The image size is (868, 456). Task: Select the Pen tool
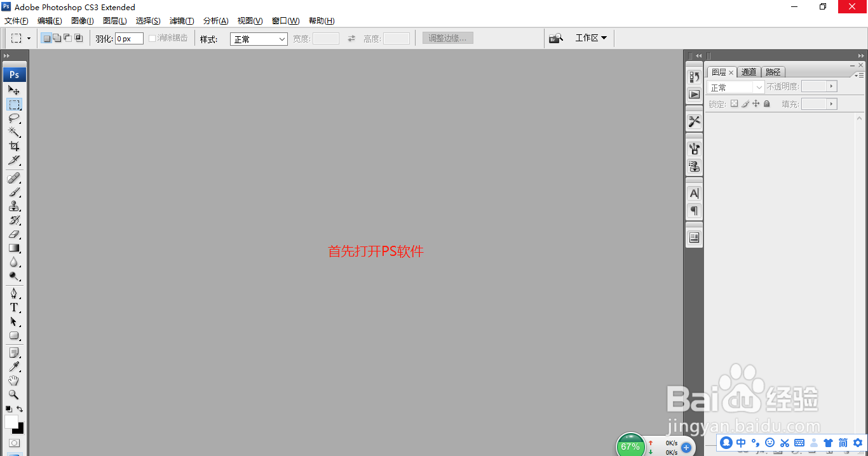pyautogui.click(x=14, y=293)
